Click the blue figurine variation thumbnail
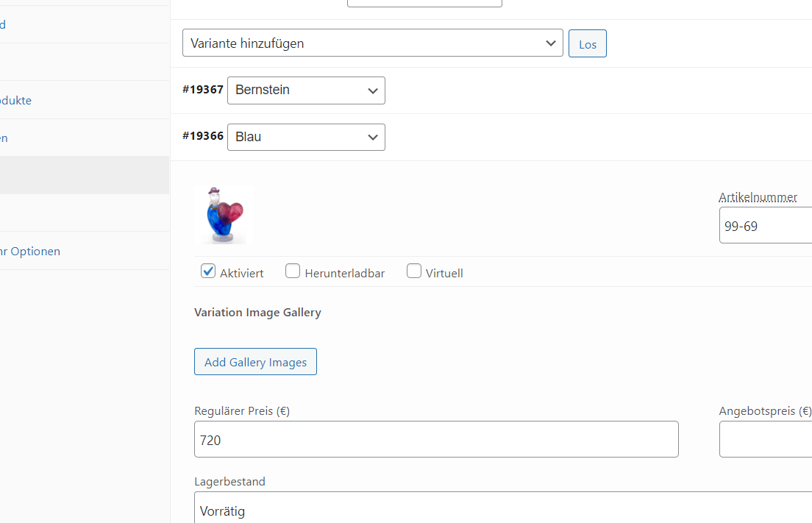 pyautogui.click(x=224, y=214)
